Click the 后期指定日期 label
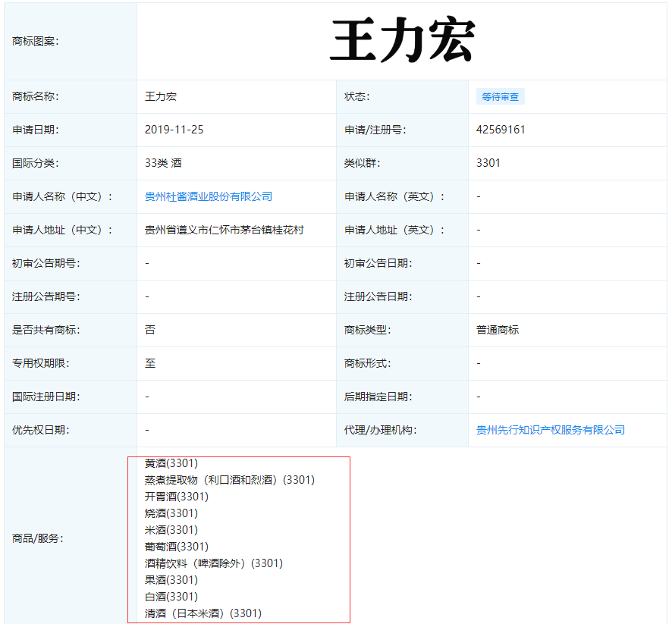This screenshot has width=672, height=624. 378,397
